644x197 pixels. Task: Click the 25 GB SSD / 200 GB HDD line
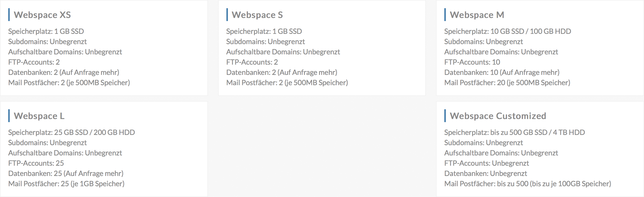94,132
